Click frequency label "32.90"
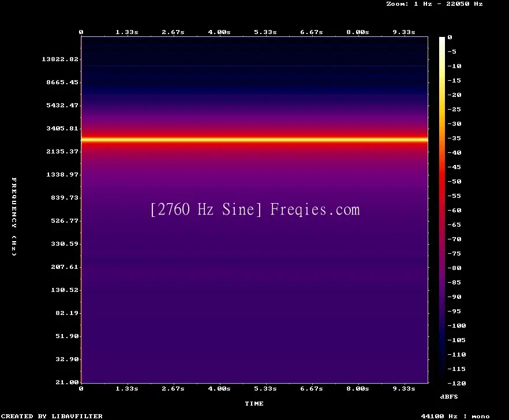The width and height of the screenshot is (509, 420). coord(67,359)
